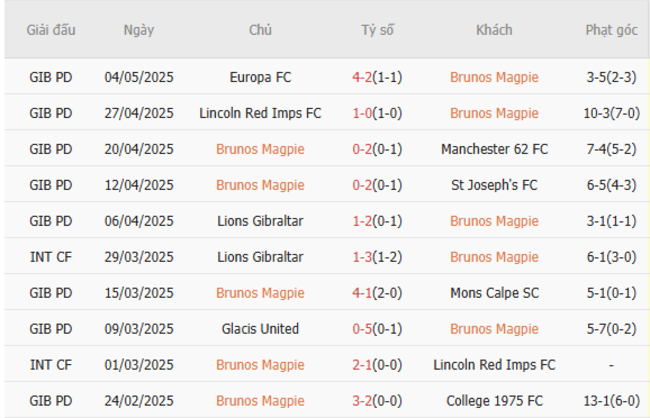This screenshot has width=650, height=418.
Task: Open Mons Calpe SC team page
Action: tap(494, 293)
